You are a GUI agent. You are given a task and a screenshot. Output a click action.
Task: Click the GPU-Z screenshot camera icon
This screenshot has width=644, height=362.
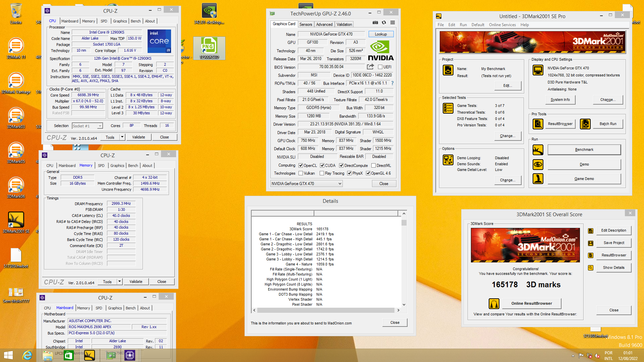(375, 22)
